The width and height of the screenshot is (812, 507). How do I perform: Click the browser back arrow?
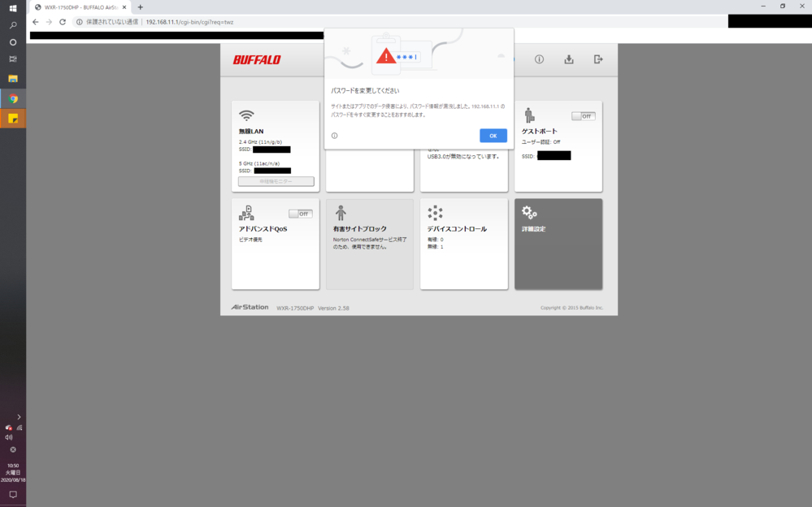[x=35, y=22]
